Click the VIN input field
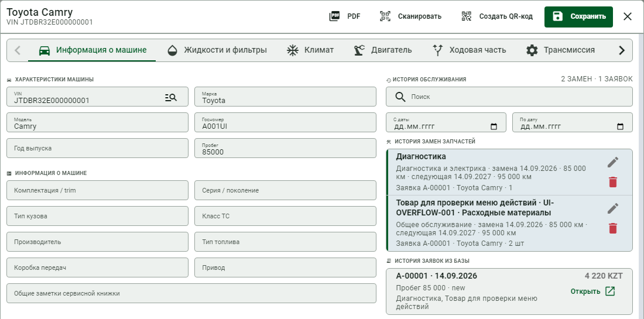 click(97, 97)
